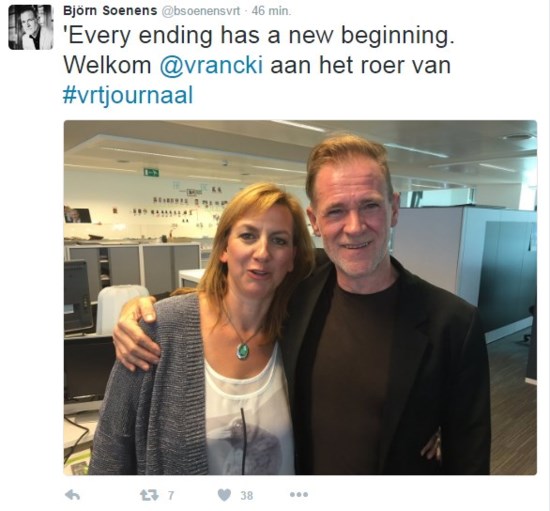The height and width of the screenshot is (511, 550).
Task: Click the word 'Welkom' in the tweet
Action: pyautogui.click(x=107, y=65)
